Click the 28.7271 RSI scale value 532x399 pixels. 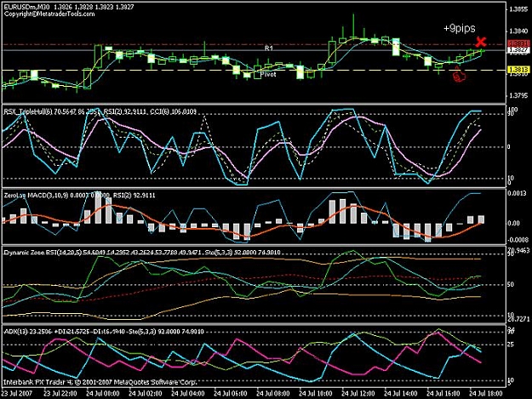518,320
